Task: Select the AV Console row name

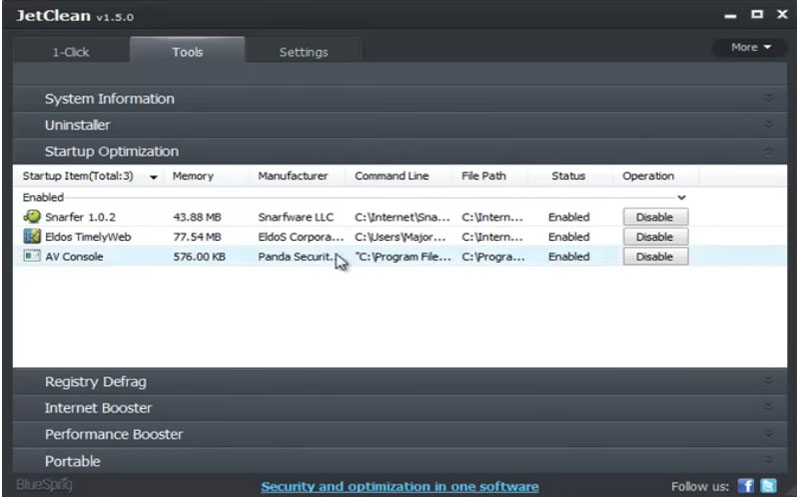Action: [74, 257]
